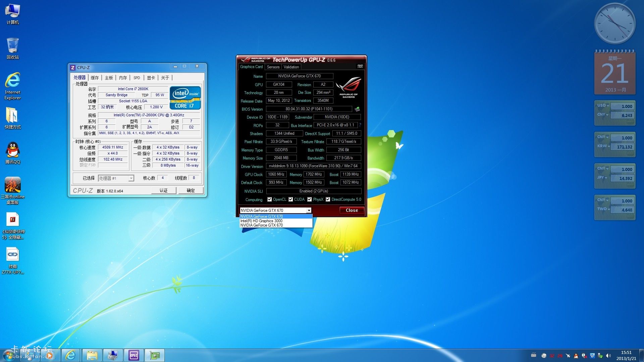Open the 显卡 tab in CPU-Z
Image resolution: width=644 pixels, height=362 pixels.
[151, 78]
